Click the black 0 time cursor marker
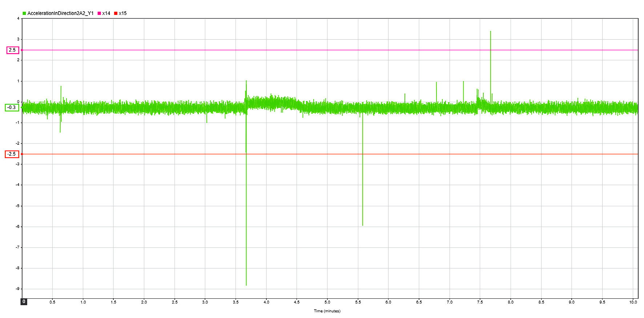Viewport: 644px width, 318px height. pos(24,302)
